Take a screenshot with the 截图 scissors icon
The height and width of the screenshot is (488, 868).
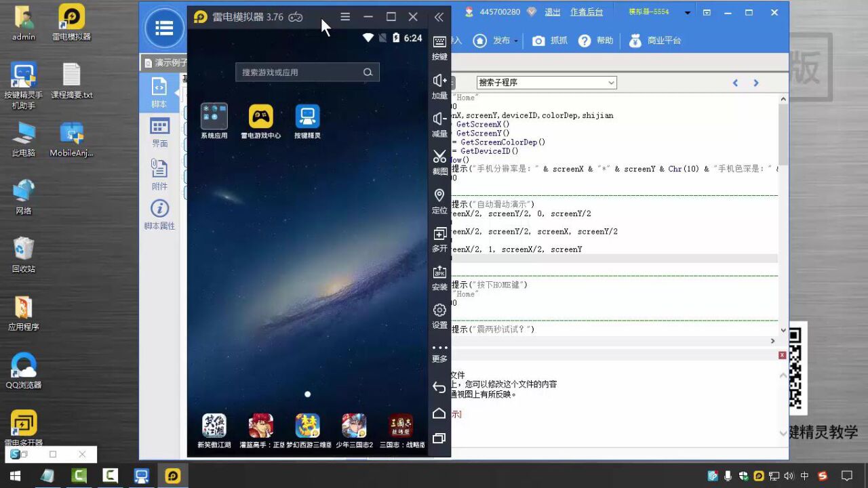[439, 163]
